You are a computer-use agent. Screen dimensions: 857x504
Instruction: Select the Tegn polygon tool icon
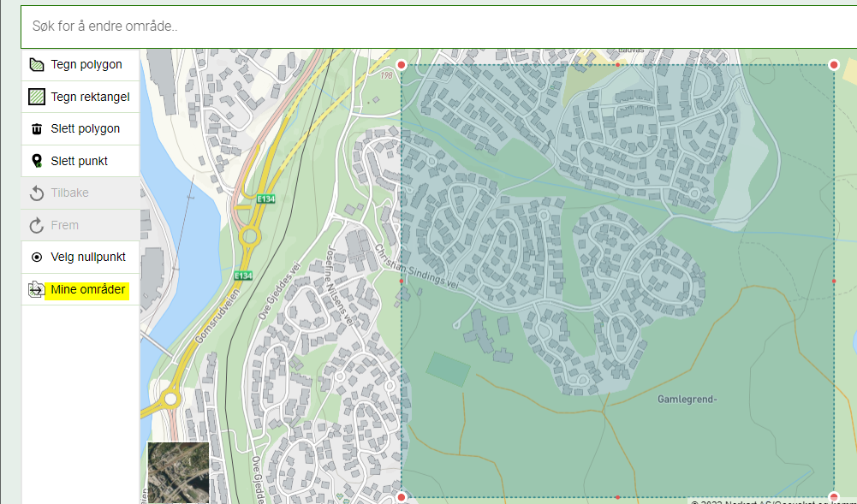[x=37, y=64]
